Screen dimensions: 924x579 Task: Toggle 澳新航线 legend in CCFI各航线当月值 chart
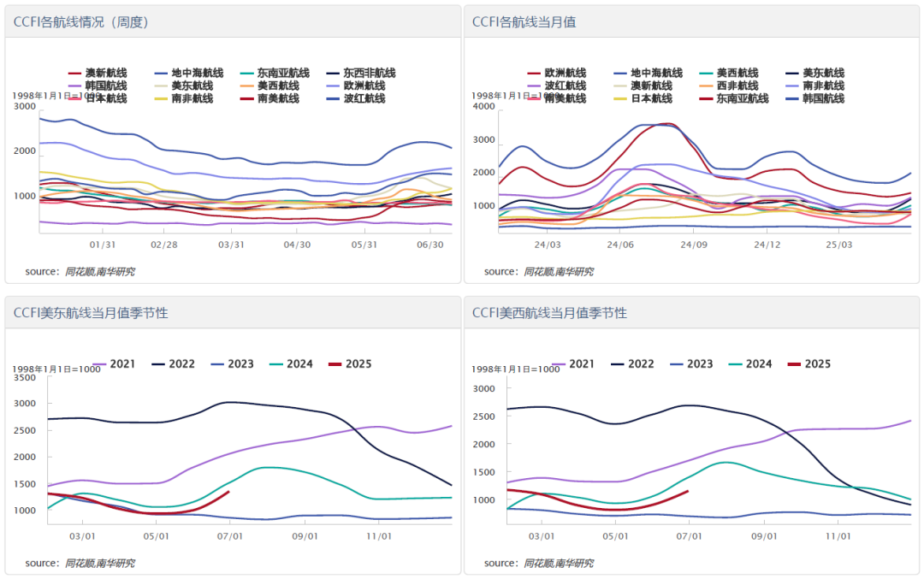click(x=643, y=86)
